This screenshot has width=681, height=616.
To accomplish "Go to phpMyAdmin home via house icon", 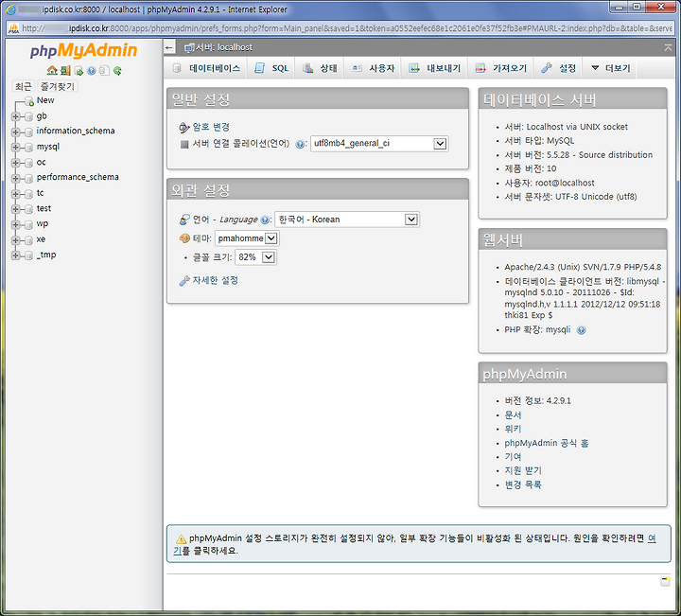I will (52, 70).
